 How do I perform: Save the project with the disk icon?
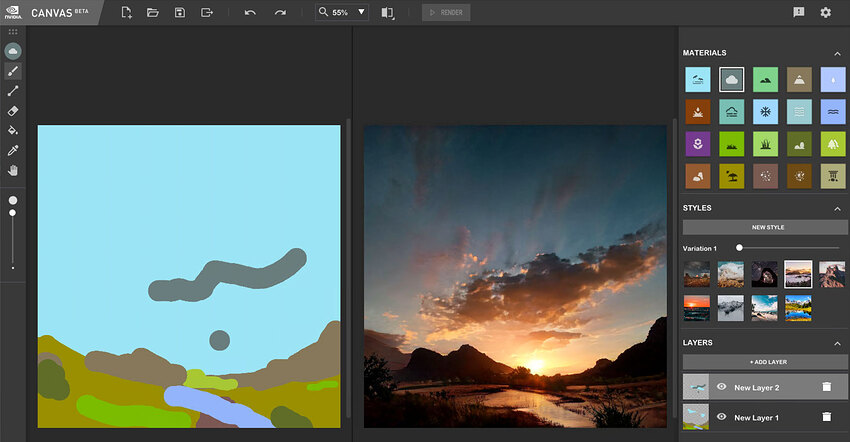coord(180,12)
